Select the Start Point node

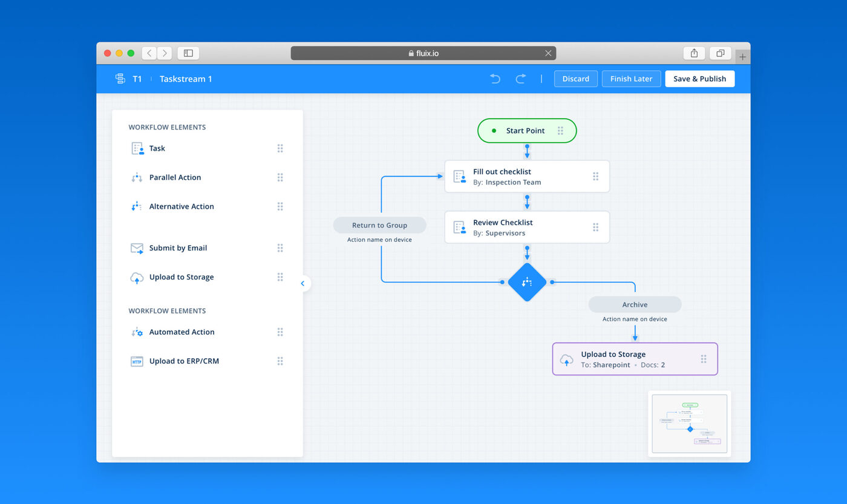(x=526, y=131)
